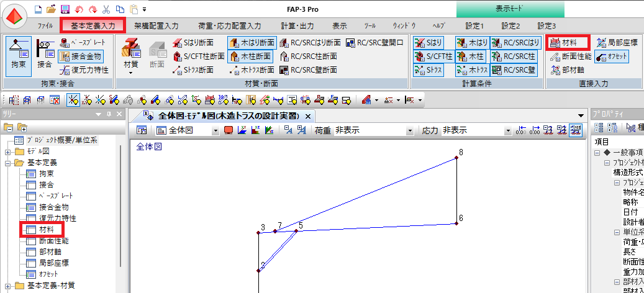Click the S/CFT柱断面 button

pos(198,56)
